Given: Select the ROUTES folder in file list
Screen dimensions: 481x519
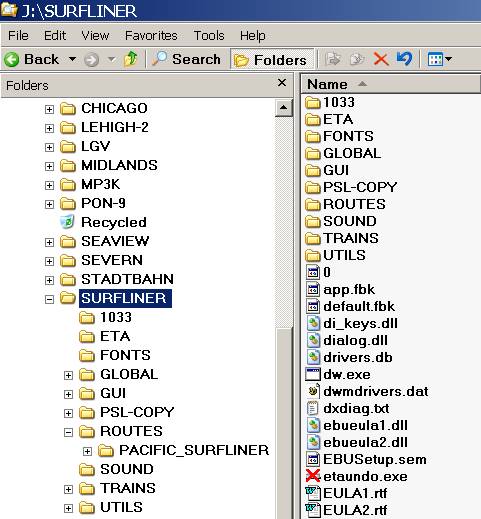Looking at the screenshot, I should click(x=346, y=204).
